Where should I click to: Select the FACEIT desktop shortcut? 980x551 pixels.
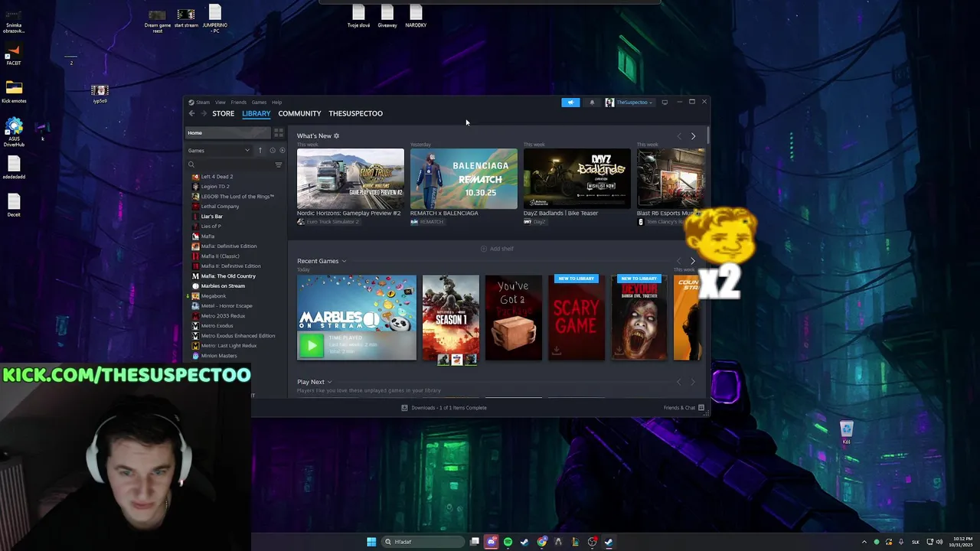(x=14, y=55)
